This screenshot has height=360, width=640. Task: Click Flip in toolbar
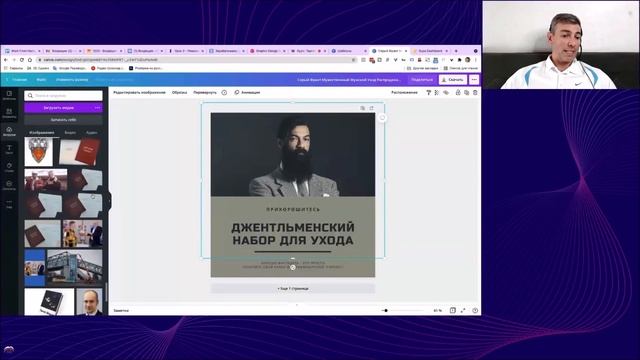(x=205, y=93)
